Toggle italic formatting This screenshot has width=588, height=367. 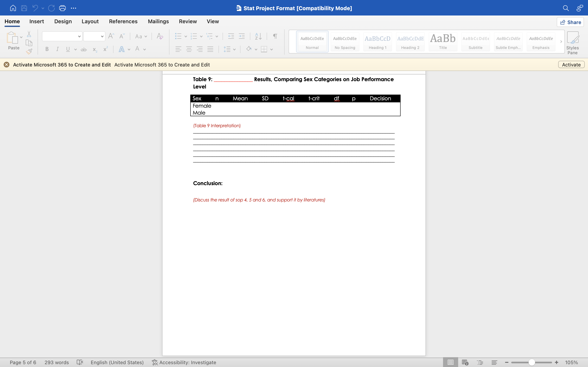(x=57, y=49)
